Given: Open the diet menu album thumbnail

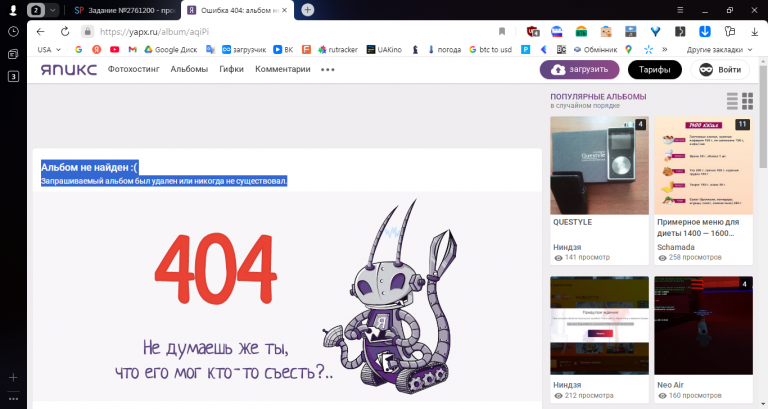Looking at the screenshot, I should tap(703, 165).
